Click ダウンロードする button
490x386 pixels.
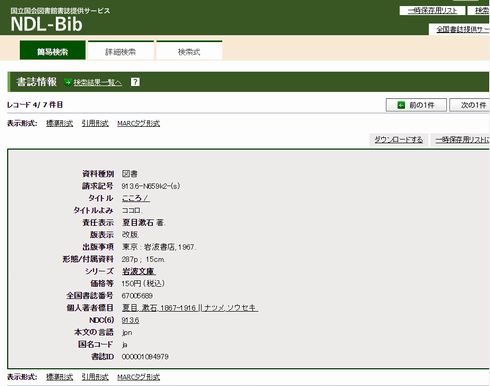coord(398,140)
